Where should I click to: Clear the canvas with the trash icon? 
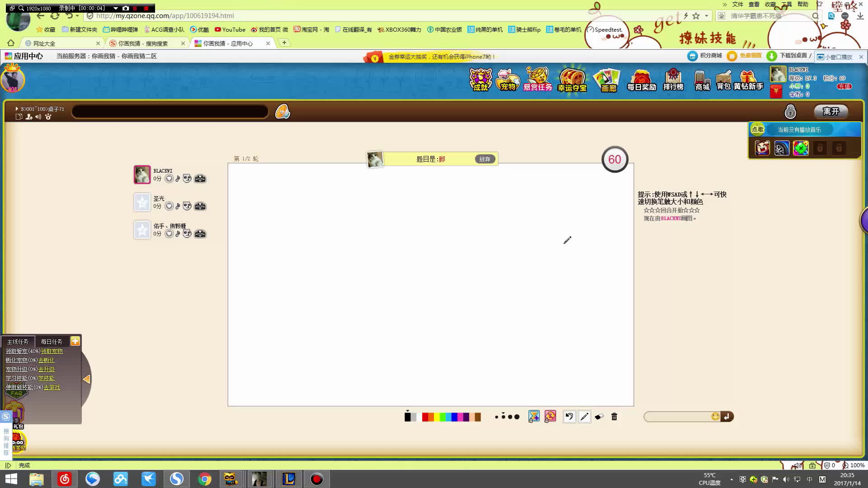[x=614, y=417]
